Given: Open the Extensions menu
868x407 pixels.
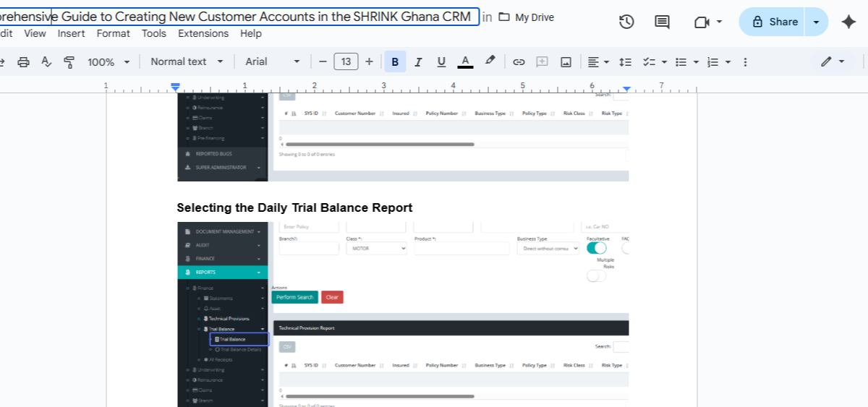Looking at the screenshot, I should coord(203,33).
